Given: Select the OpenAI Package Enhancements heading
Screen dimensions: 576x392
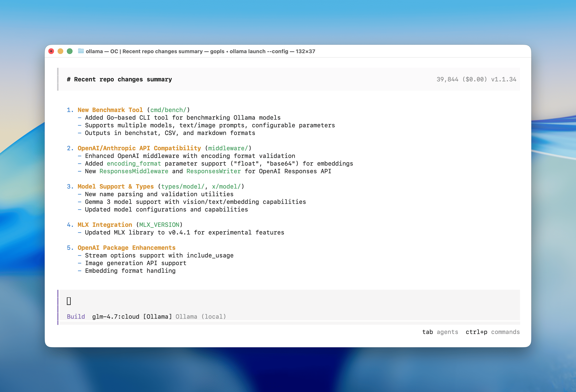Looking at the screenshot, I should (x=126, y=247).
